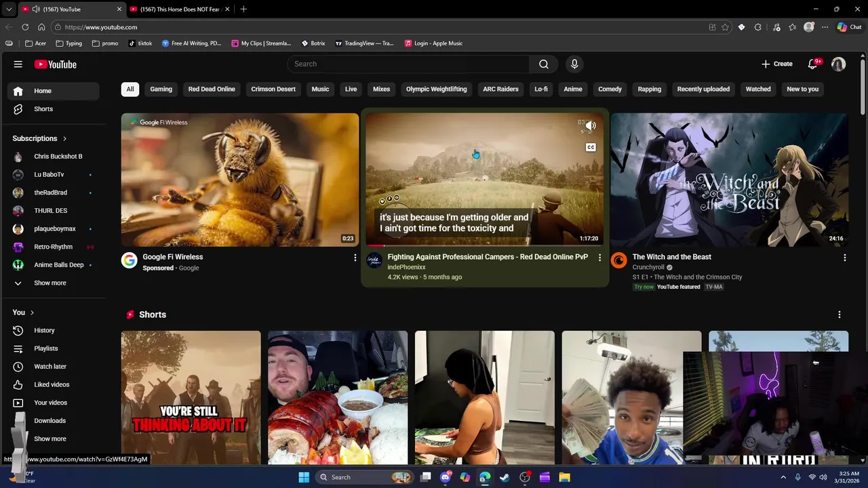The image size is (868, 488).
Task: Start voice search with microphone icon
Action: pyautogui.click(x=574, y=64)
